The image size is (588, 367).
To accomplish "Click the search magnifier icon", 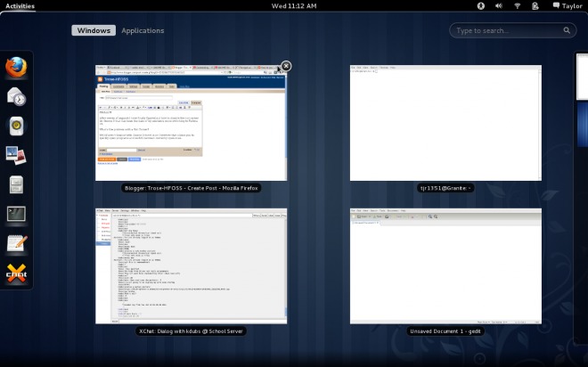I will coord(567,30).
